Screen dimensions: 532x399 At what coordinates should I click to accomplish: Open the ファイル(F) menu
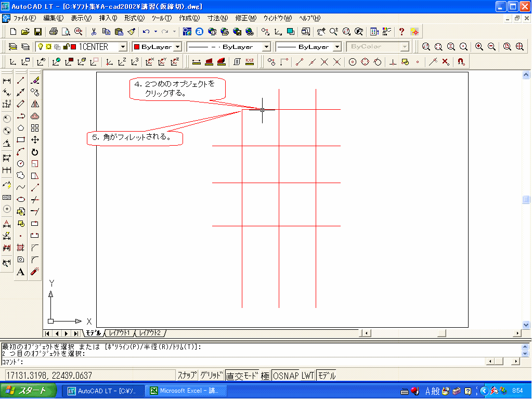[x=24, y=18]
